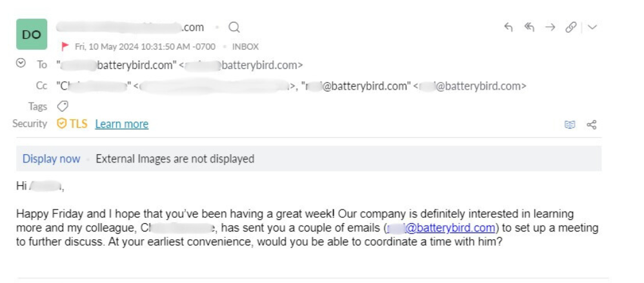Screen dimensions: 644x283
Task: Open the more actions chevron dropdown
Action: click(592, 28)
